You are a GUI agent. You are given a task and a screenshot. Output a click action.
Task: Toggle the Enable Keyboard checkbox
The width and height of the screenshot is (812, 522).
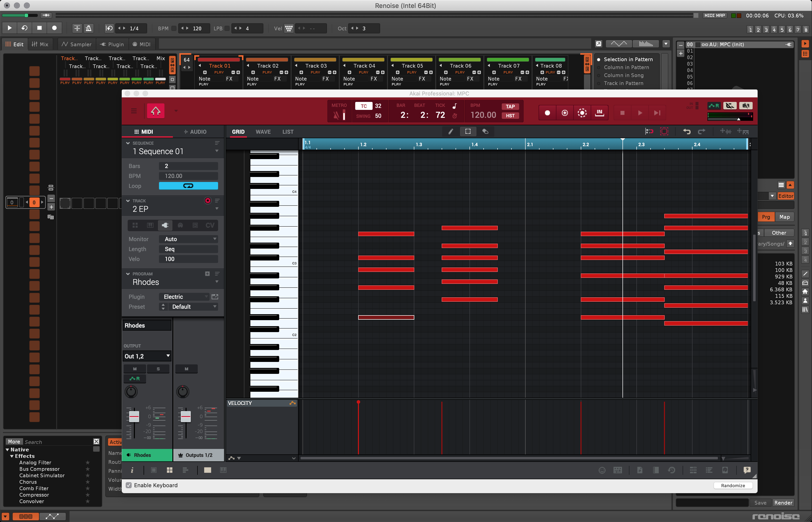pos(129,485)
